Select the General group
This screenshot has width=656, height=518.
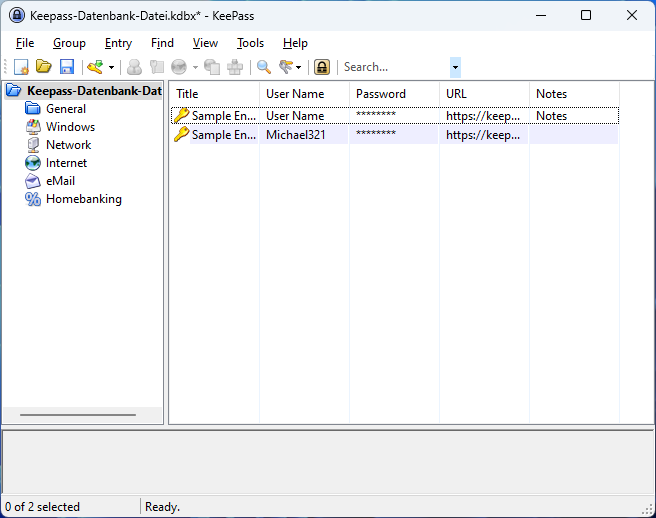coord(66,109)
